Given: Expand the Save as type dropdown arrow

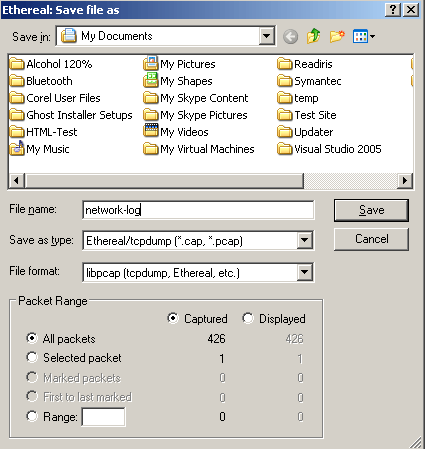Looking at the screenshot, I should click(305, 240).
